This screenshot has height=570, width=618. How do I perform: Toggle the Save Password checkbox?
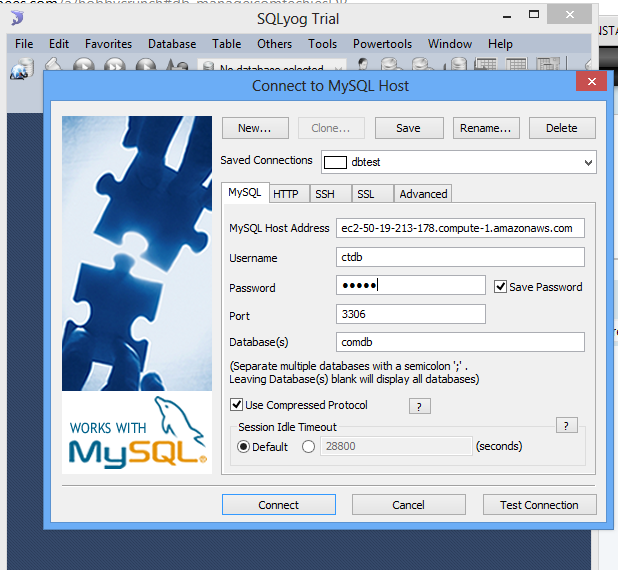pyautogui.click(x=500, y=287)
